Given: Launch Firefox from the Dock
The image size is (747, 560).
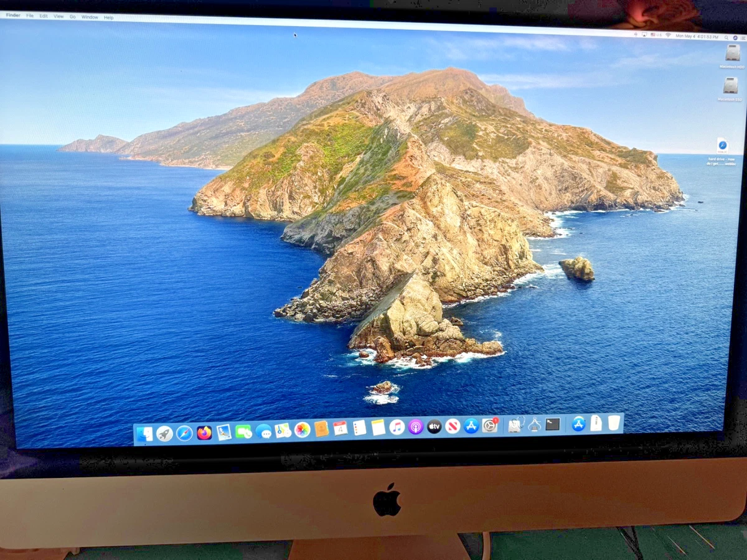Looking at the screenshot, I should 204,432.
